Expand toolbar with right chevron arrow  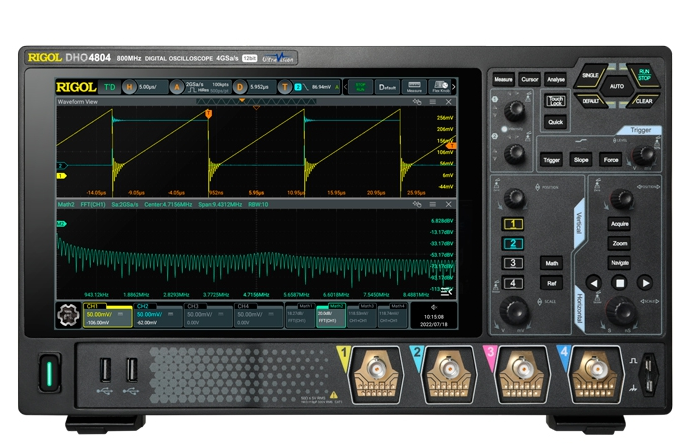(x=454, y=87)
